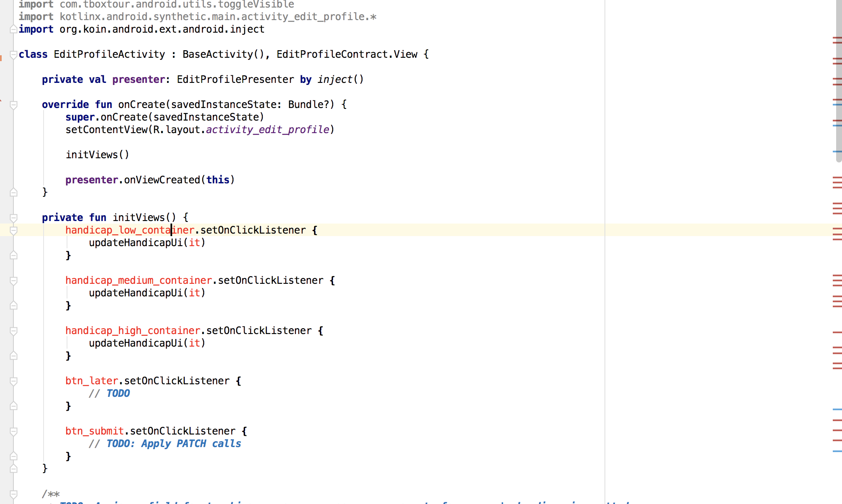Click the btn_submit unresolved reference
Screen dimensions: 842x504
pos(94,431)
